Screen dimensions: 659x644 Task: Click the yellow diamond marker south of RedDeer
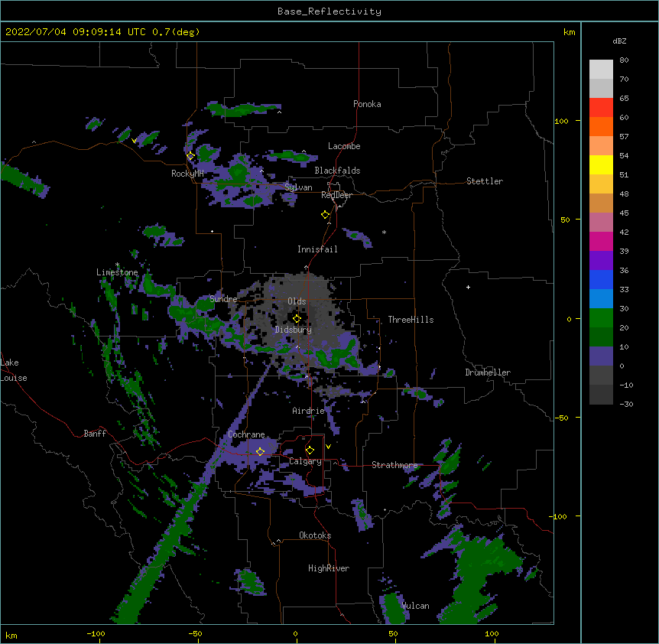tap(326, 215)
